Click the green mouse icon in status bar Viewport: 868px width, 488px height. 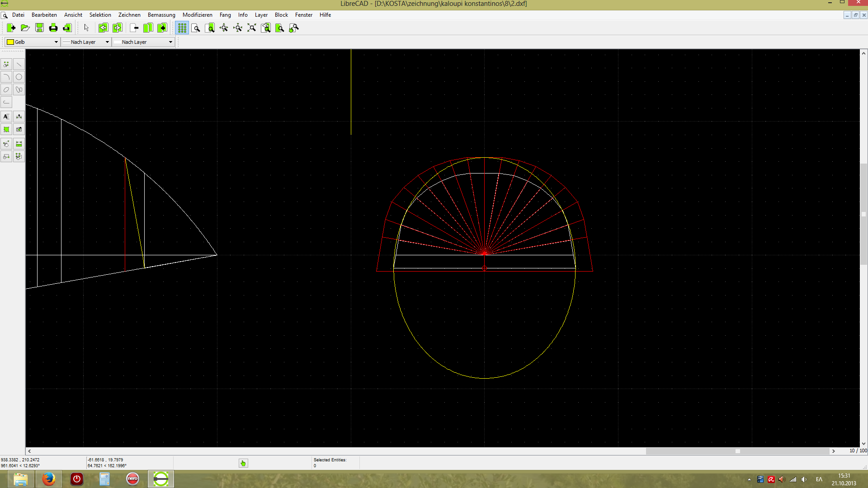tap(243, 463)
